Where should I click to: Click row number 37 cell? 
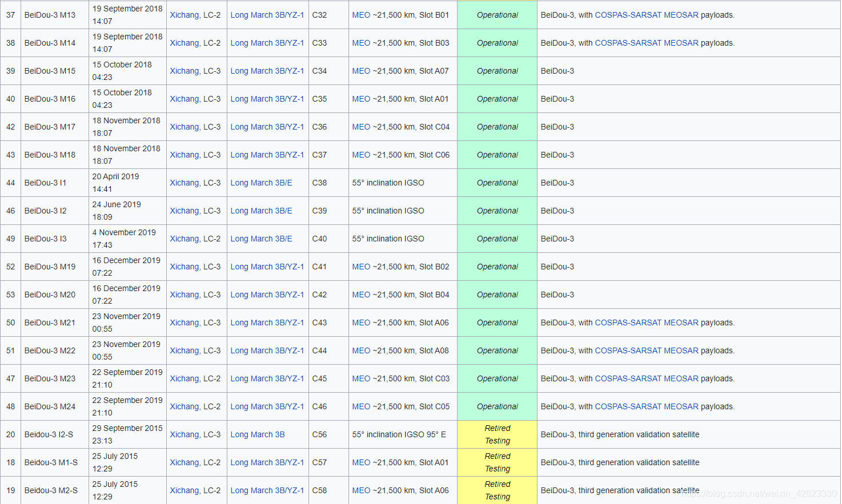point(10,15)
